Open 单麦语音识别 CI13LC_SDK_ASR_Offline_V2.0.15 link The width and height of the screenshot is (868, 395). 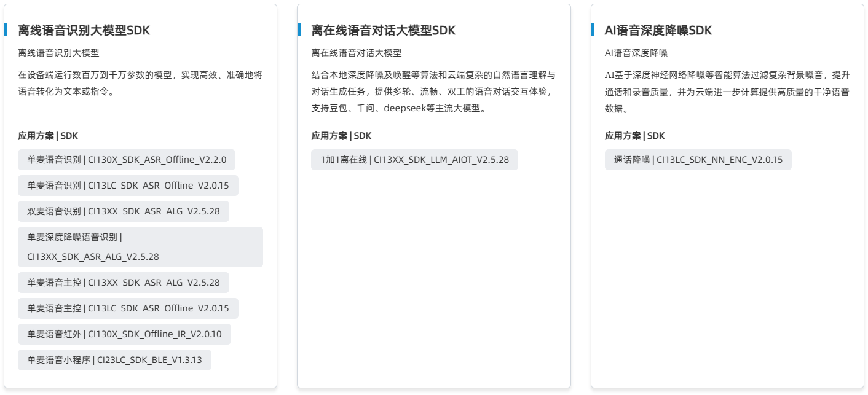click(x=128, y=186)
